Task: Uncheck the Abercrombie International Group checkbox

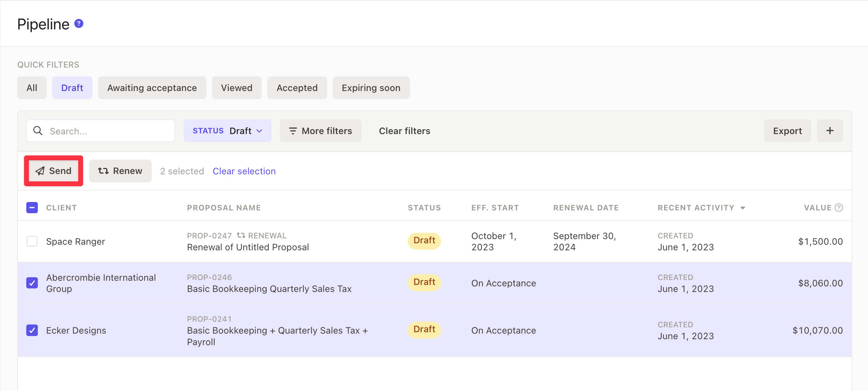Action: tap(32, 283)
